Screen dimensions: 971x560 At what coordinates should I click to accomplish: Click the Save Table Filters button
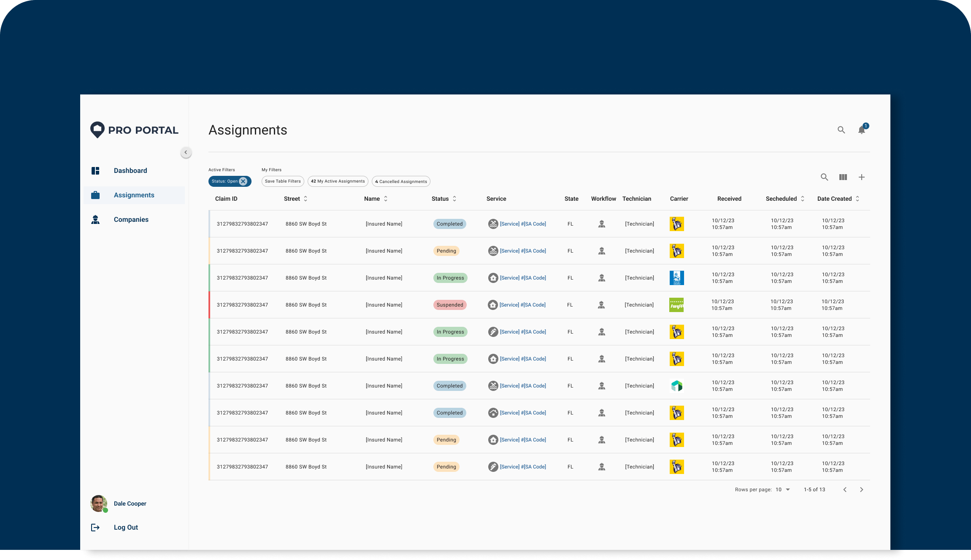coord(283,181)
